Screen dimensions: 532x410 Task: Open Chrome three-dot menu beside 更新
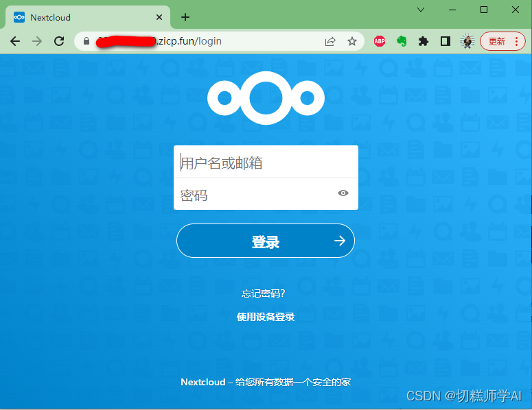[x=516, y=41]
